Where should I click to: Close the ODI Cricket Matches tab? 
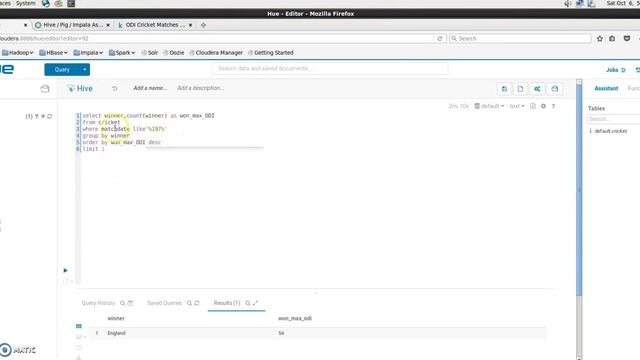click(190, 25)
